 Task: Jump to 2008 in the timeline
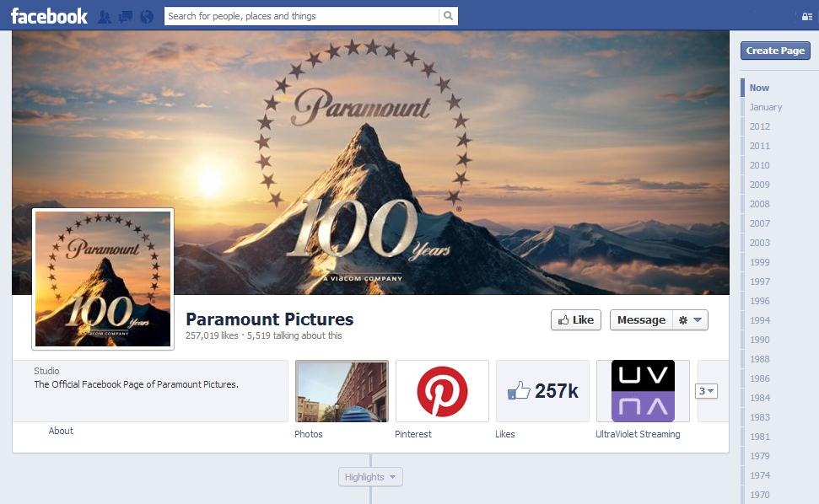pos(760,204)
